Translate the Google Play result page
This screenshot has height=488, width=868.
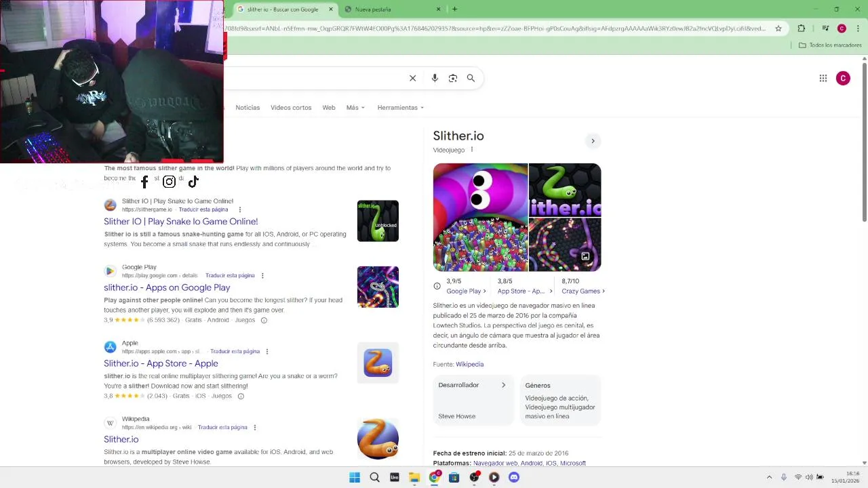coord(230,275)
